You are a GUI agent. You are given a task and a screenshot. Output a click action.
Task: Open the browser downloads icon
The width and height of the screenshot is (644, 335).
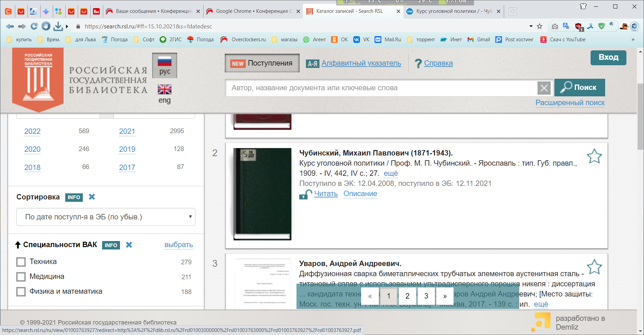(x=58, y=26)
